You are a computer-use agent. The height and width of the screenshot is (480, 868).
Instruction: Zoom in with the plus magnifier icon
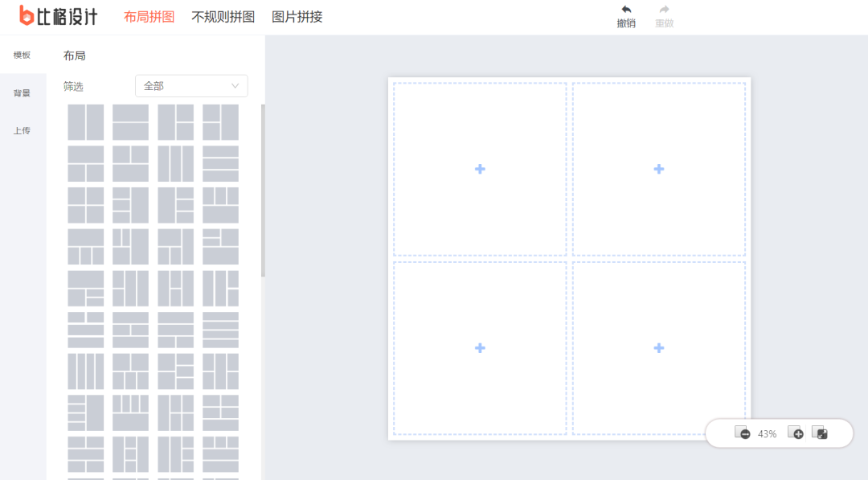[796, 433]
